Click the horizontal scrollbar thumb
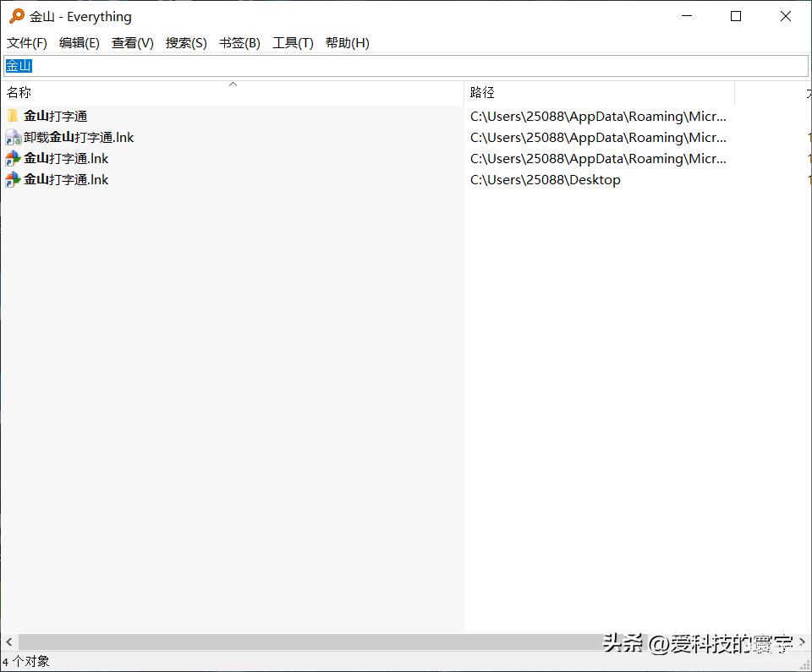The image size is (812, 672). 332,642
